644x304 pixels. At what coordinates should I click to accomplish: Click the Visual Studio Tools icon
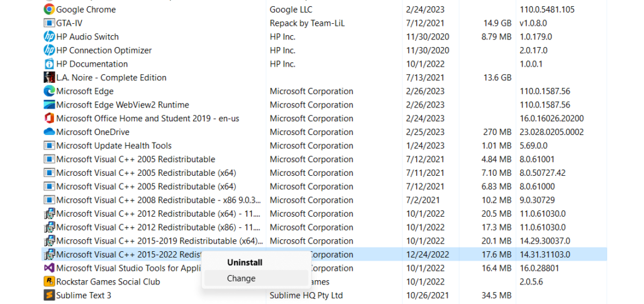(x=49, y=268)
